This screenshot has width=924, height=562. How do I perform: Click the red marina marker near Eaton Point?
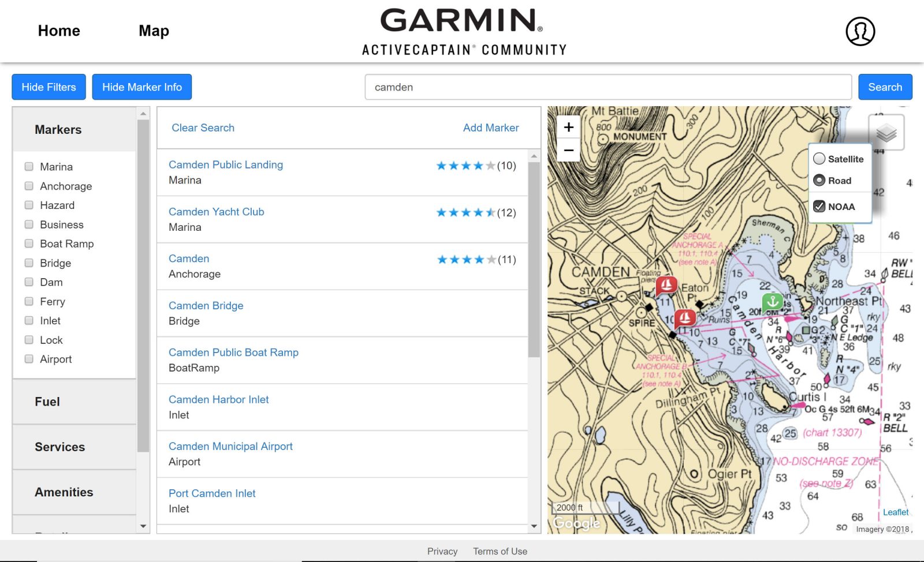tap(666, 285)
